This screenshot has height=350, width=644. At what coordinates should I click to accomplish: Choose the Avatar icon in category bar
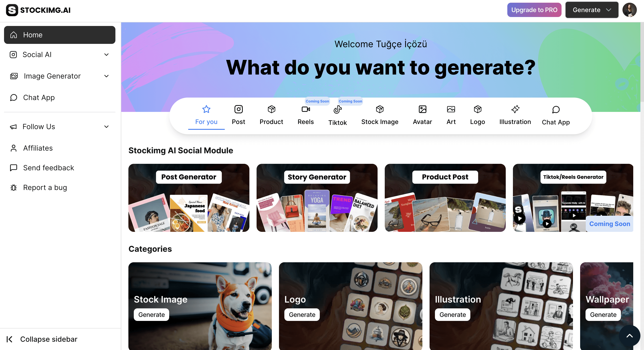(x=422, y=109)
